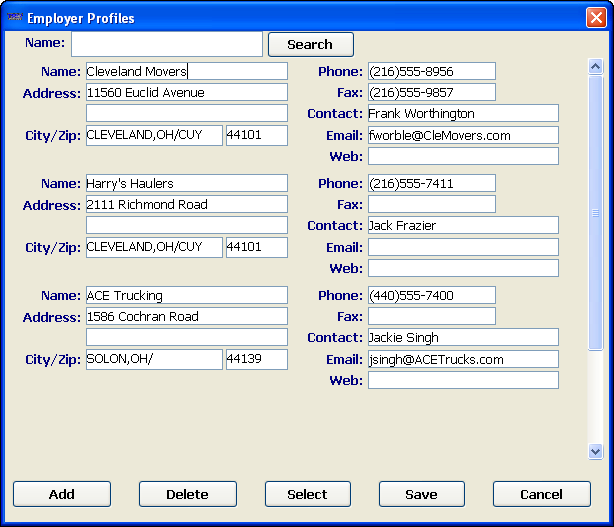Select the ACE Trucking name field
Image resolution: width=614 pixels, height=527 pixels.
pyautogui.click(x=186, y=296)
